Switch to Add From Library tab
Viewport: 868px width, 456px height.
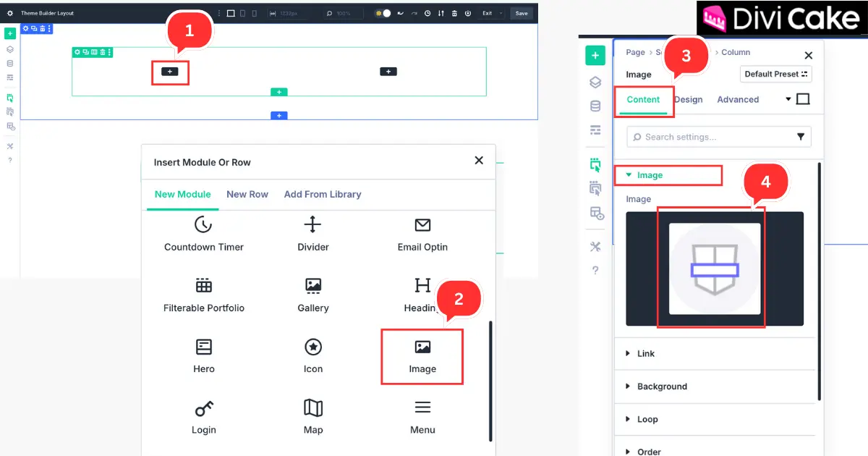(323, 194)
